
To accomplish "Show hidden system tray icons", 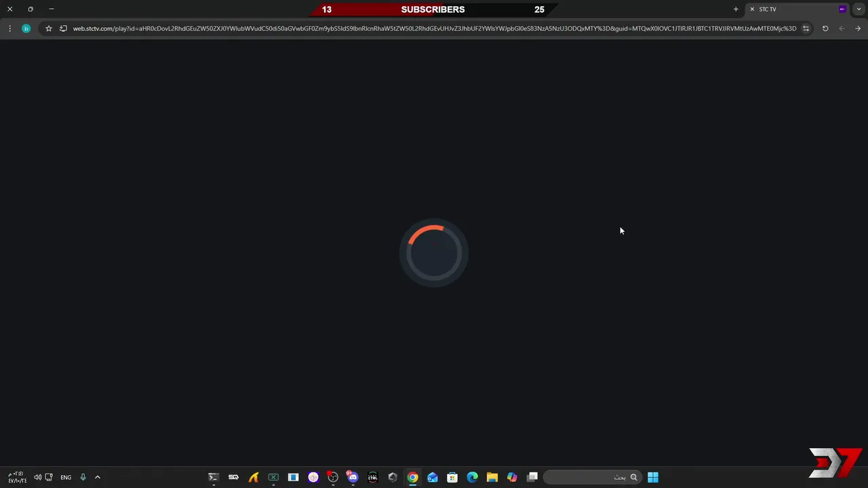I will pos(98,477).
